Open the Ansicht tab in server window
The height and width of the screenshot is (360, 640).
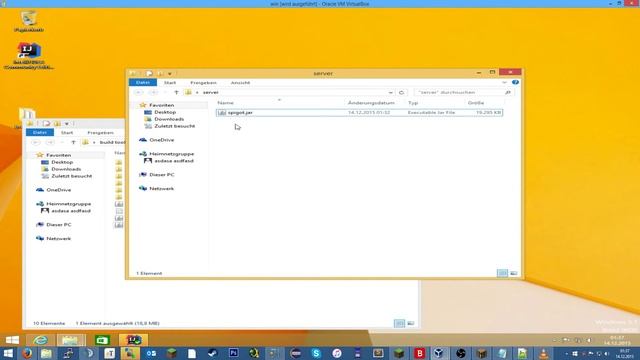point(240,82)
